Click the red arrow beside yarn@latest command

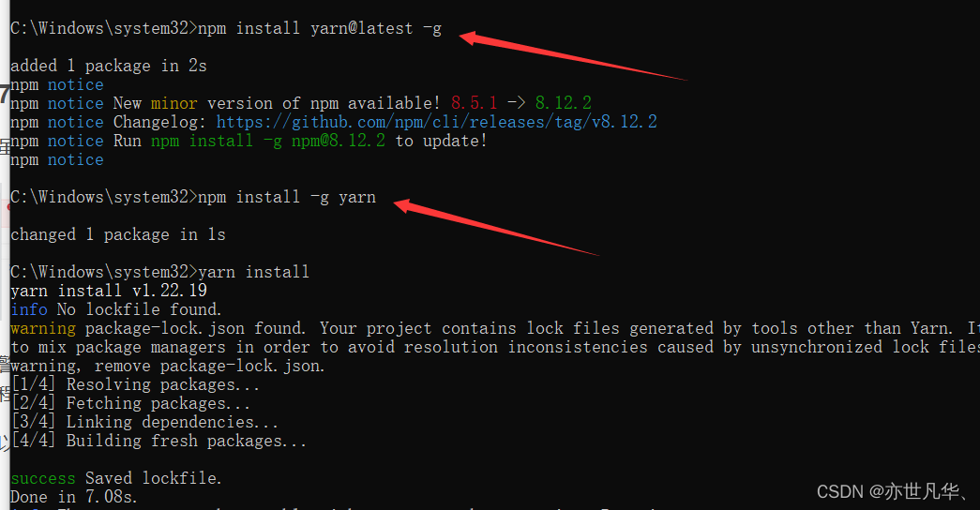tap(572, 58)
